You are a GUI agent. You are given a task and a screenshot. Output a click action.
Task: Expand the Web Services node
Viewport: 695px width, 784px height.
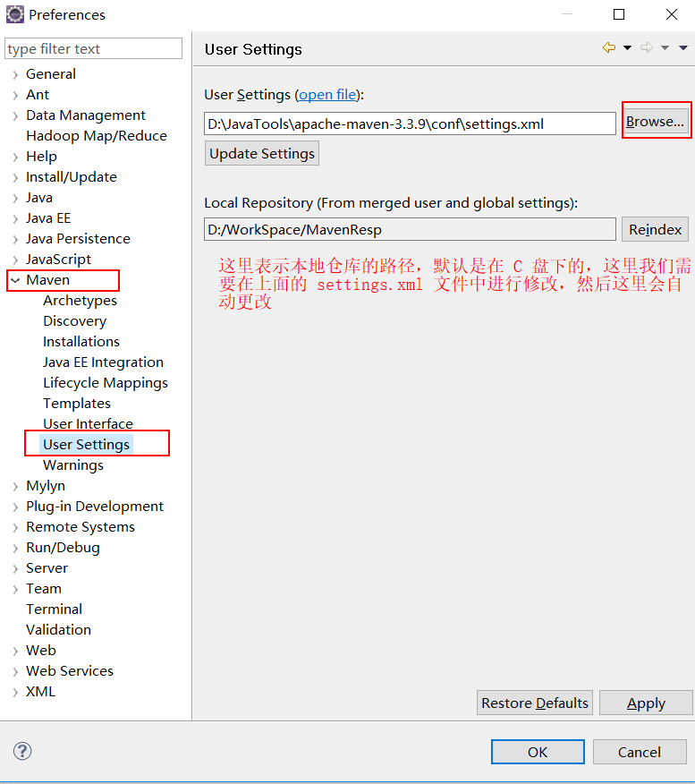(x=15, y=671)
